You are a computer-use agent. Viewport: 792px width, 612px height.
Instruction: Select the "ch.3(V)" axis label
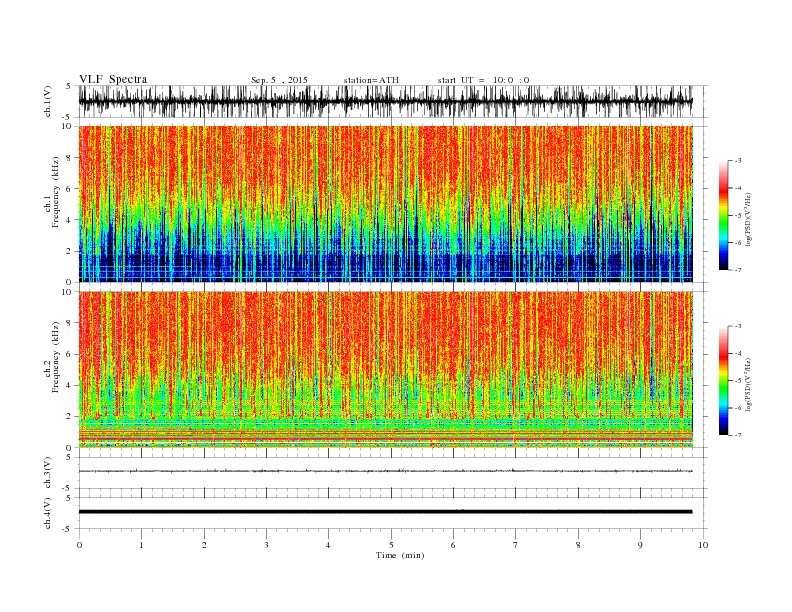(48, 473)
